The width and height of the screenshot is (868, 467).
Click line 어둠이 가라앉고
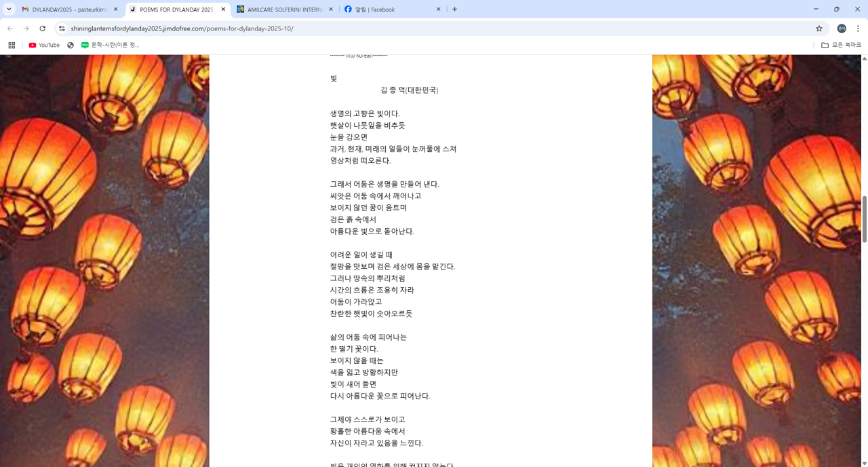pos(356,302)
